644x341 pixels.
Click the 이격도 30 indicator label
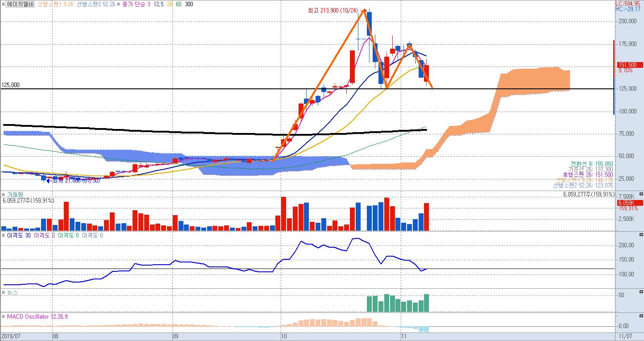[x=19, y=235]
